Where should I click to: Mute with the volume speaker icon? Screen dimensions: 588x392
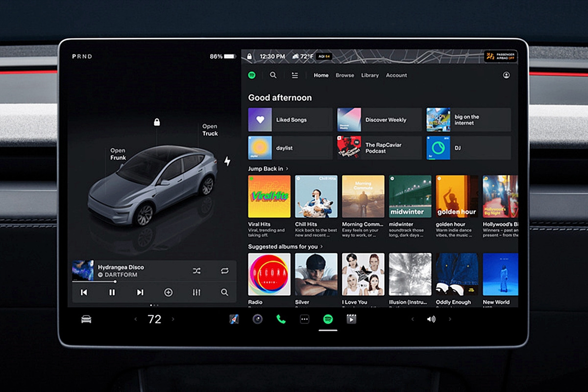tap(431, 319)
